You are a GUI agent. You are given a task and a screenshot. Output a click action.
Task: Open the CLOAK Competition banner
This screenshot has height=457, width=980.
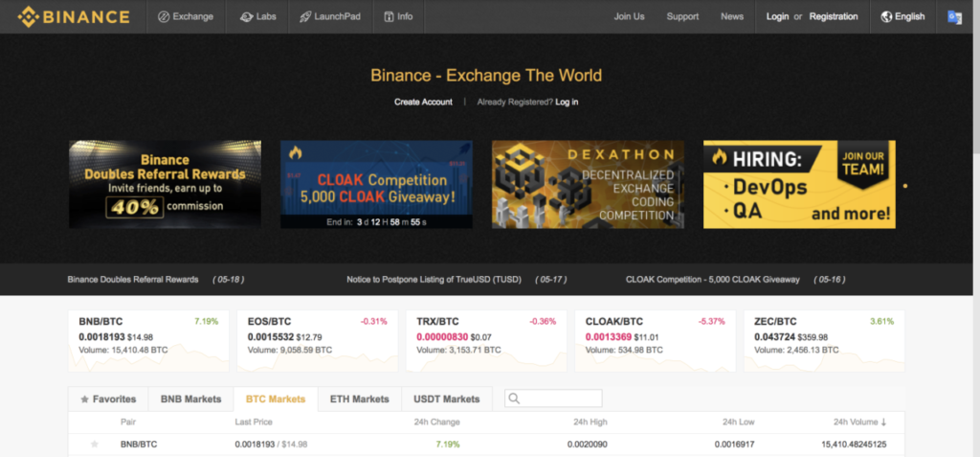[x=376, y=184]
